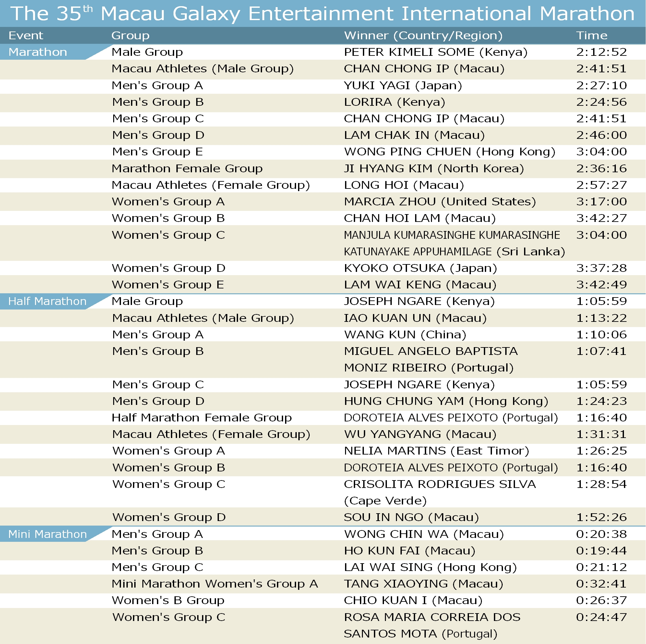This screenshot has width=646, height=644.
Task: Select 'WU YANGYANG (Macau)'
Action: (x=420, y=434)
